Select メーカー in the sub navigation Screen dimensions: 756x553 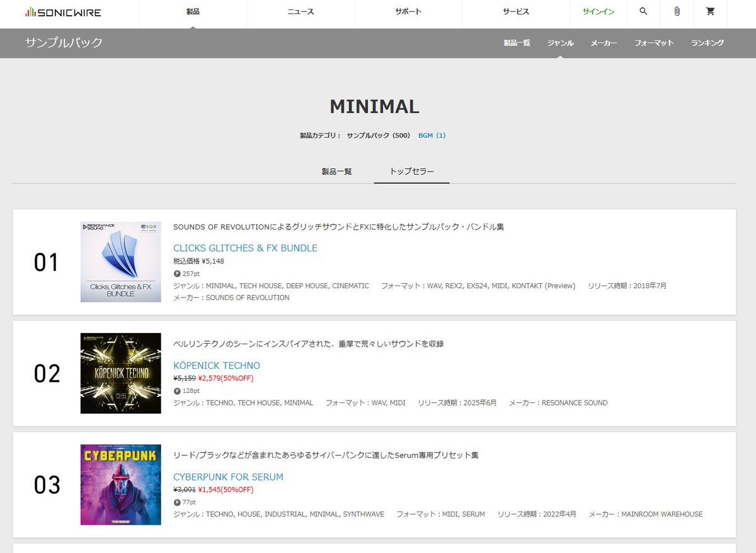[604, 43]
